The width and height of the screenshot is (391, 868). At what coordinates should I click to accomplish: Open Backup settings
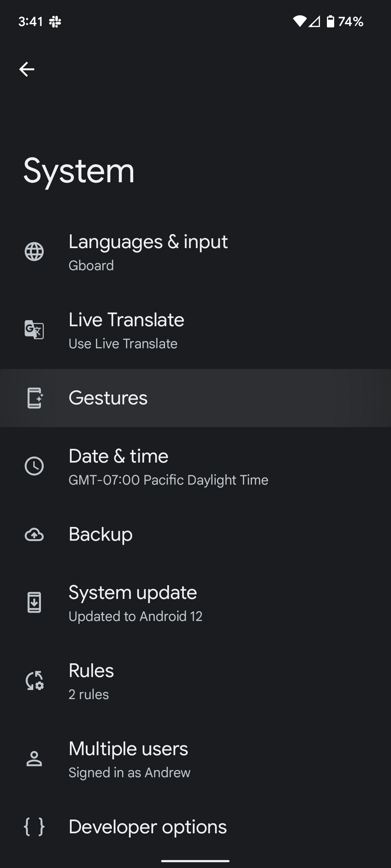pyautogui.click(x=101, y=535)
